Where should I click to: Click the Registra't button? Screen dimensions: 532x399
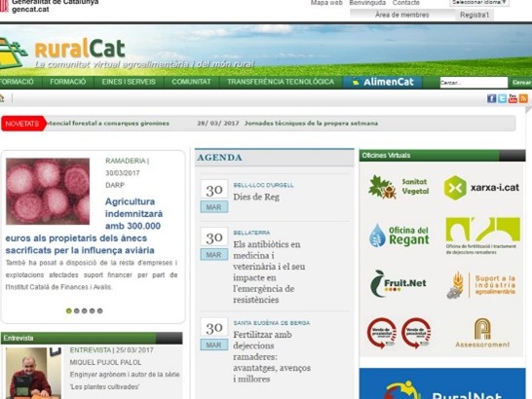tap(475, 15)
